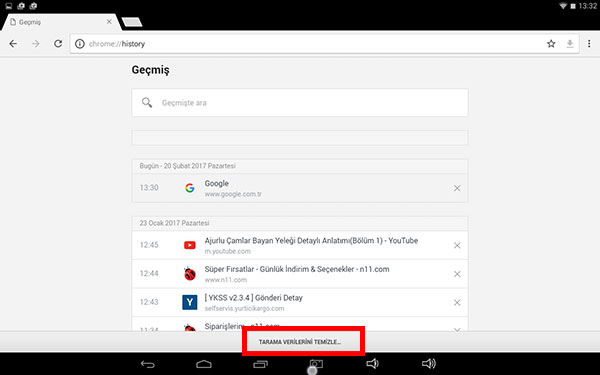Click the magnifier icon in history search
Screen dimensions: 600x375
tap(147, 103)
